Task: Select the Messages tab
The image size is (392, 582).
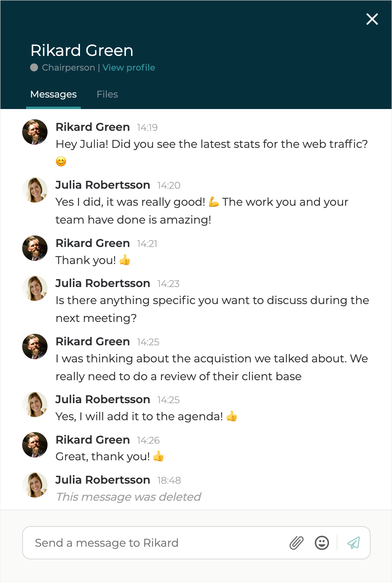Action: 53,94
